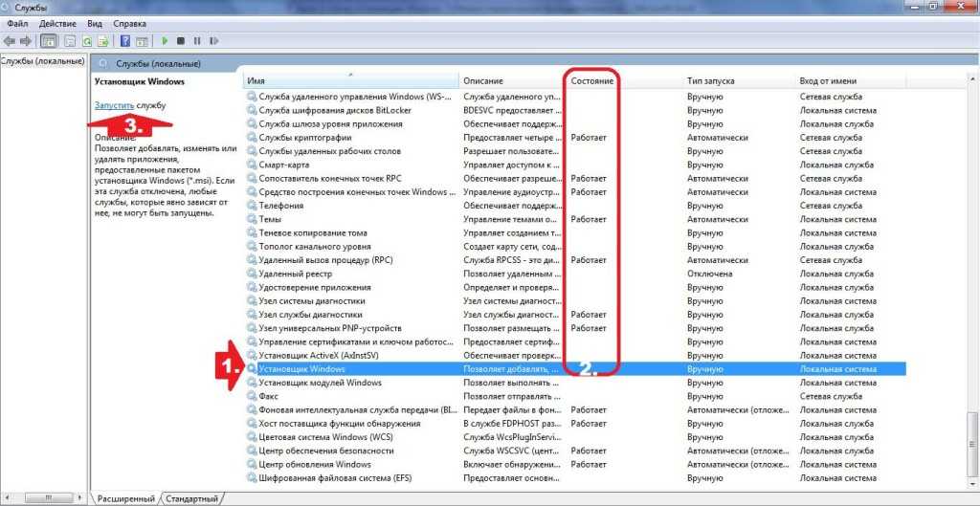Select the Установщик Windows service row

(x=575, y=369)
